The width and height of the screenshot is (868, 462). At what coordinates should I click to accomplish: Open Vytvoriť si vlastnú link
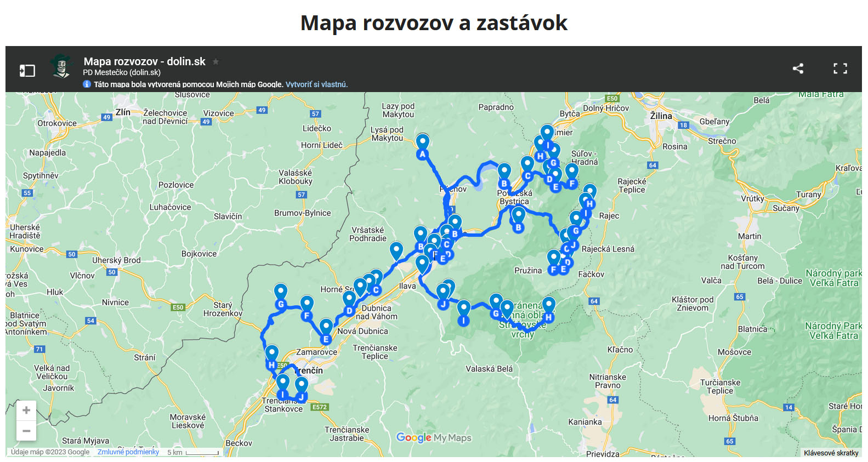[316, 84]
